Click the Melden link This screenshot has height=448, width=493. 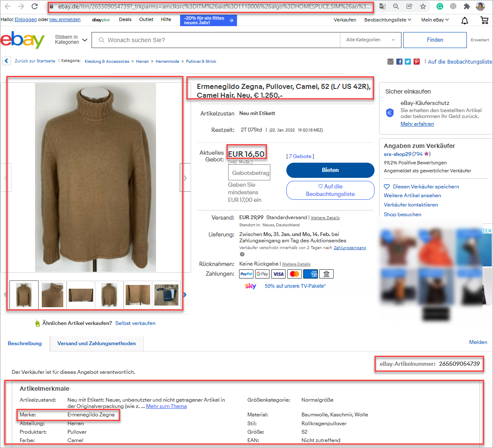pyautogui.click(x=478, y=342)
